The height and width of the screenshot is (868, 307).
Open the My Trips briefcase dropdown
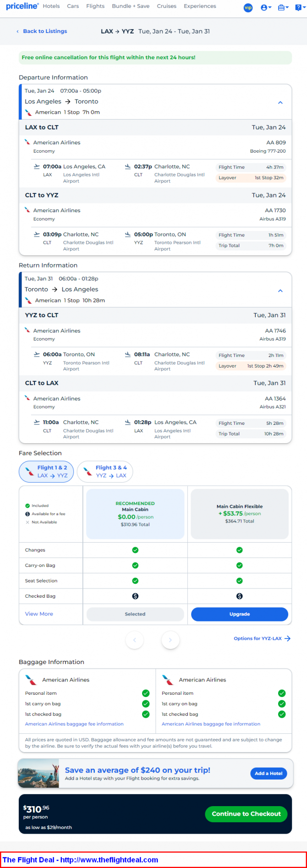283,8
